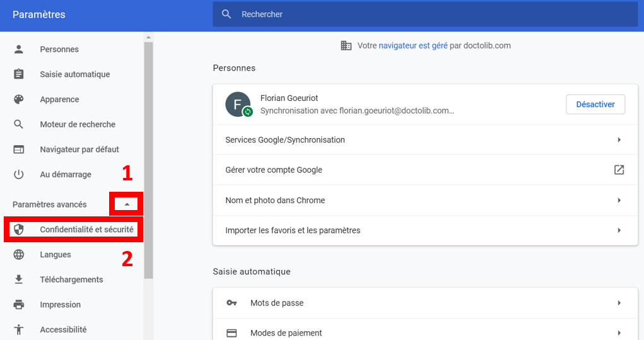Open Confidentialité et sécurité in sidebar

pyautogui.click(x=86, y=230)
